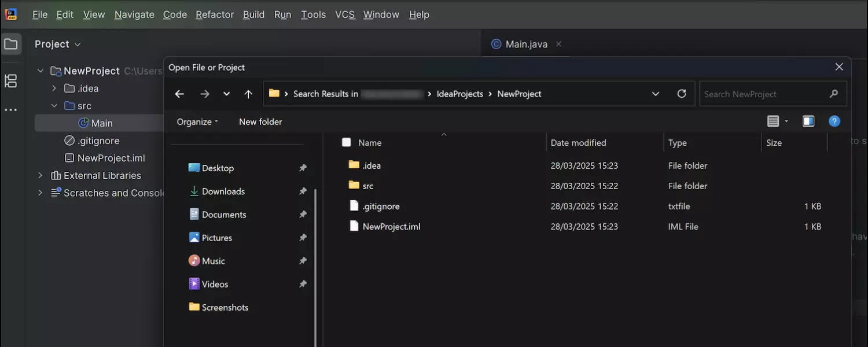
Task: Go forward in the file dialog
Action: coord(204,94)
